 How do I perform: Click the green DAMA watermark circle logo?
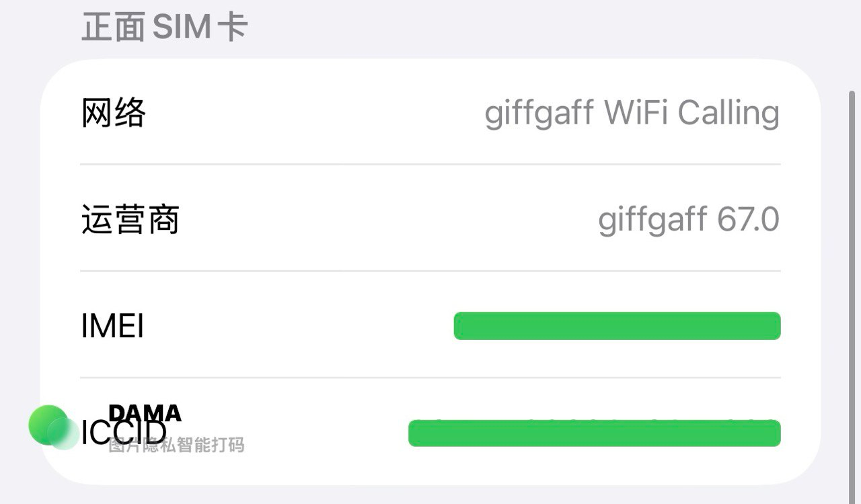(47, 424)
